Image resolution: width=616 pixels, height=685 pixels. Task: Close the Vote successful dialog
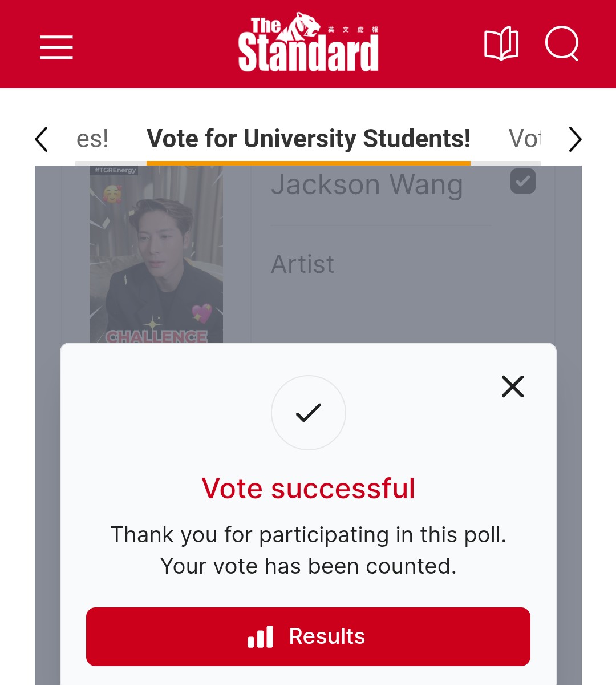[512, 386]
